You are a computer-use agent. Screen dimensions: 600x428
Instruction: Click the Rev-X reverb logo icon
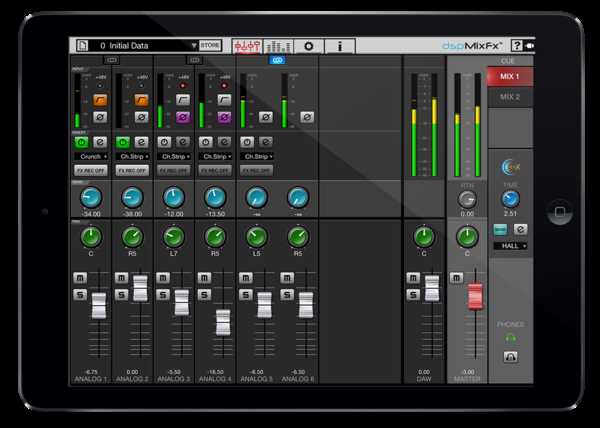[x=510, y=167]
